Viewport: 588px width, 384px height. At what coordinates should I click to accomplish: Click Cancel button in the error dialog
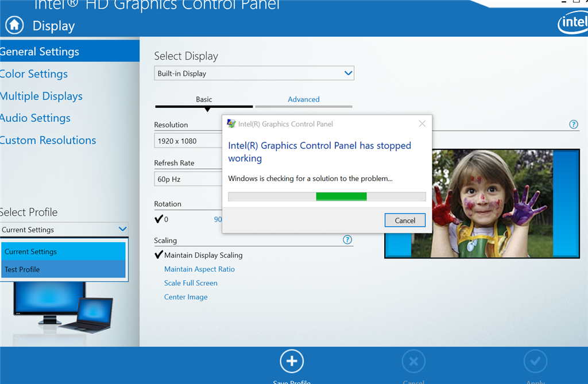(x=405, y=220)
